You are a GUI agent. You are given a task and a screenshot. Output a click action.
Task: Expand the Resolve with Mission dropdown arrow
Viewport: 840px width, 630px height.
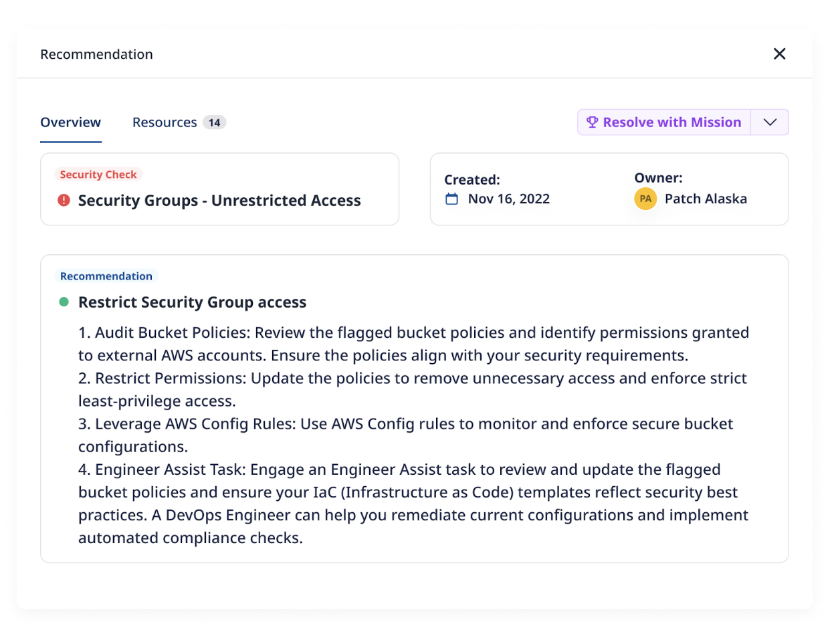[x=770, y=122]
